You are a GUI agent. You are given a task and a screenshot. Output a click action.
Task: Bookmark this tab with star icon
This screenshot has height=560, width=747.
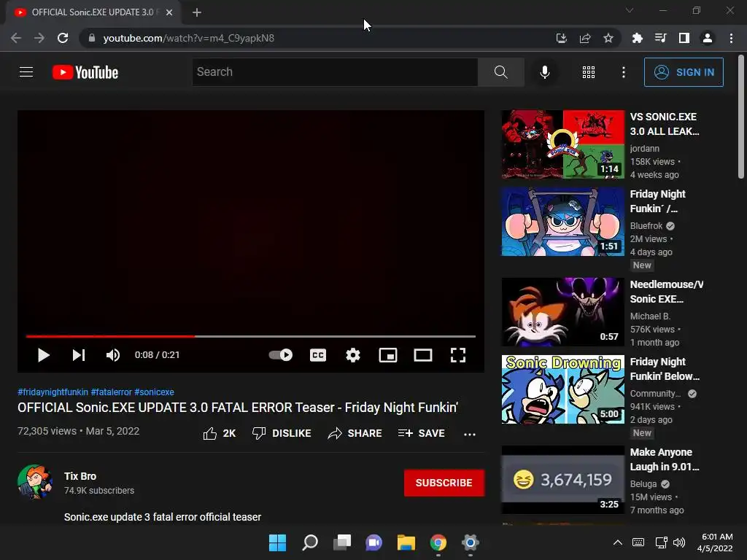pos(608,38)
